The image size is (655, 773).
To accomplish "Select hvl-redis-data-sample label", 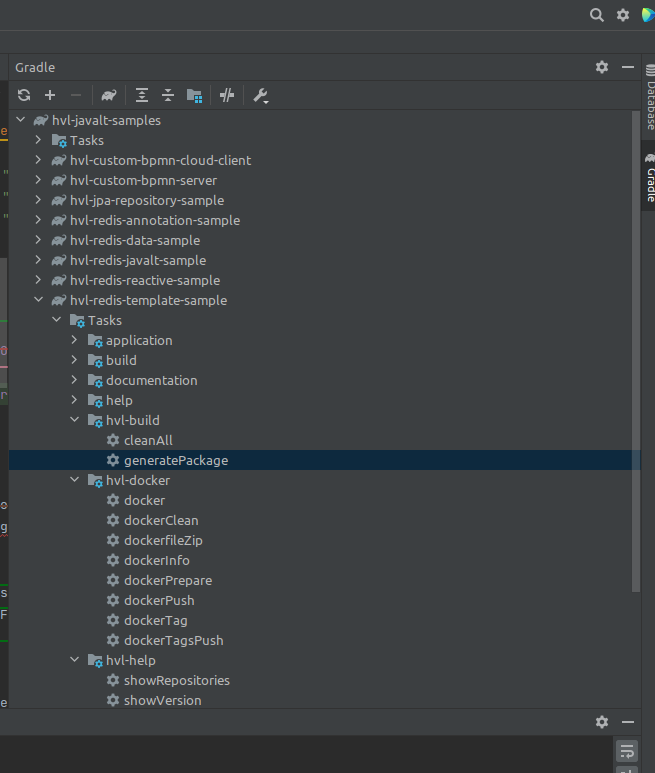I will 135,240.
